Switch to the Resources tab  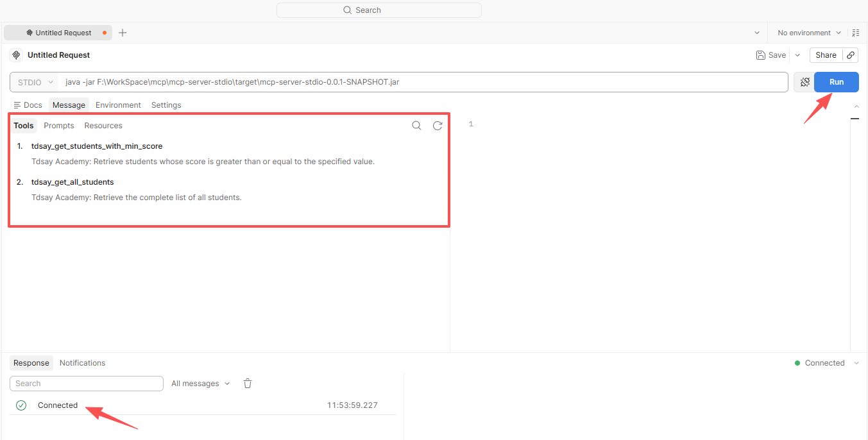click(103, 126)
